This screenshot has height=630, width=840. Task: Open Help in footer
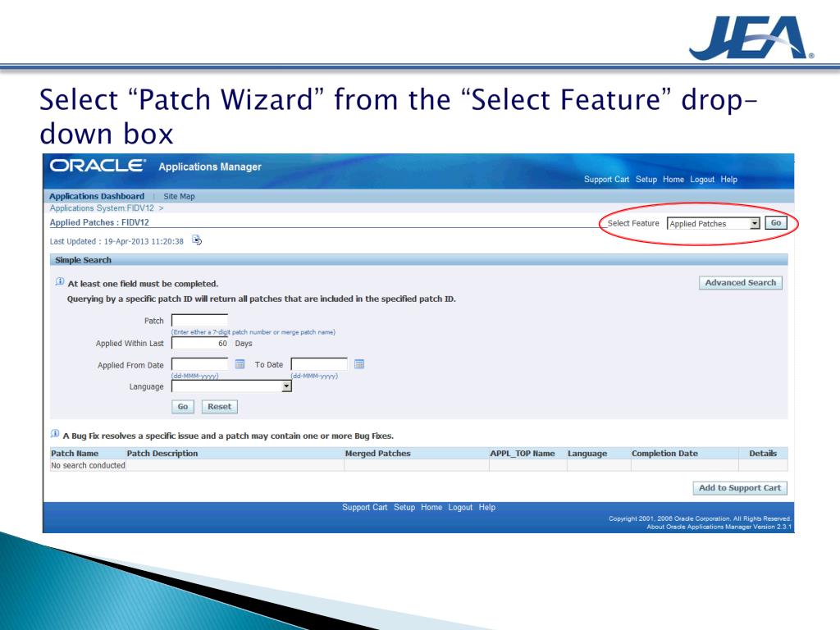click(487, 507)
